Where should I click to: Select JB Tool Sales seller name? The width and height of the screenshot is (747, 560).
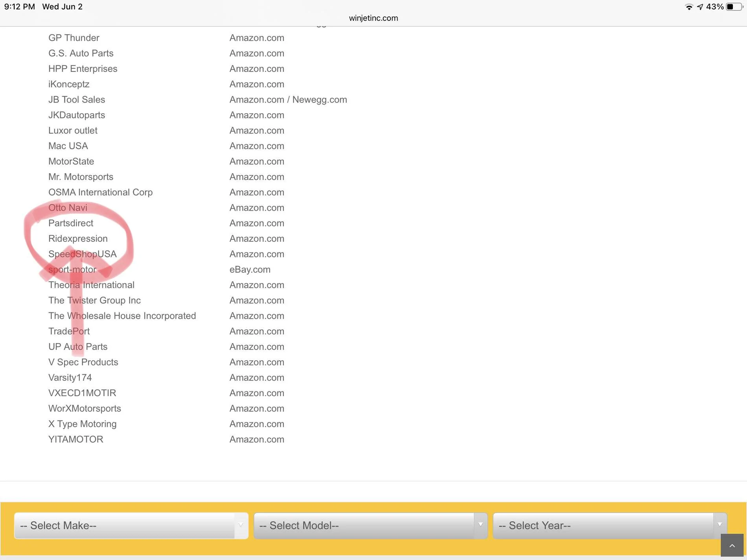[77, 99]
